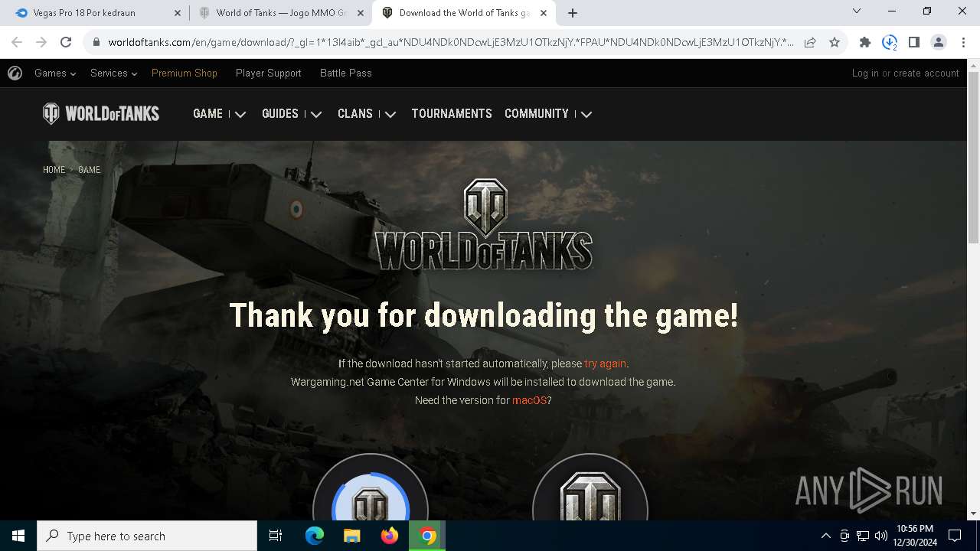The width and height of the screenshot is (980, 551).
Task: Open the Windows Start menu
Action: click(18, 536)
